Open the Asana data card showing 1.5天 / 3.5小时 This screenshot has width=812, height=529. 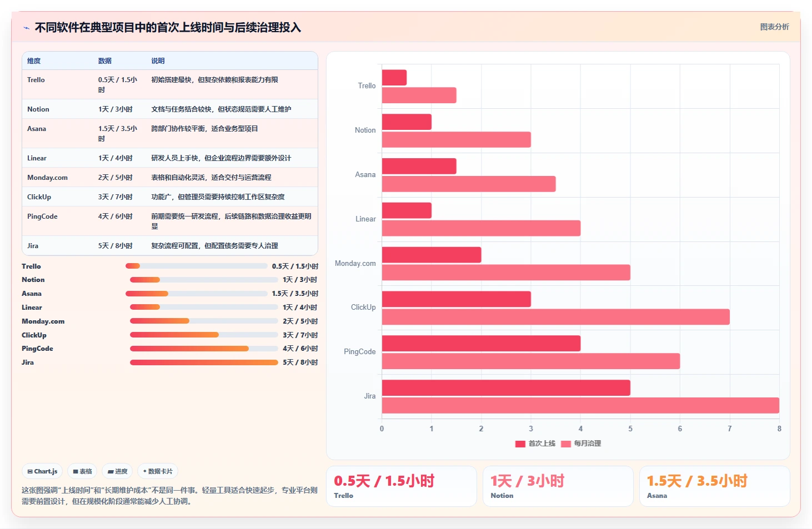[x=715, y=486]
